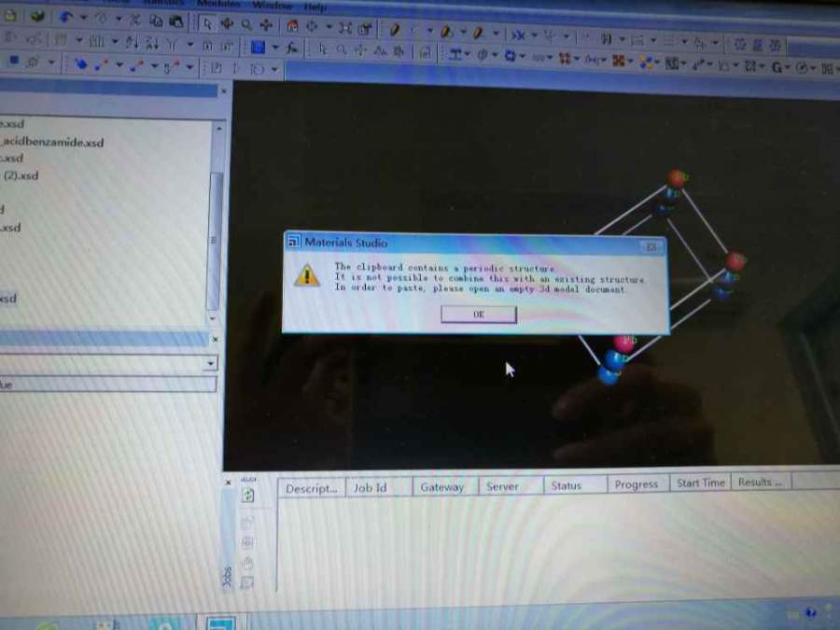Click the sort descending Z-A icon

click(x=151, y=42)
